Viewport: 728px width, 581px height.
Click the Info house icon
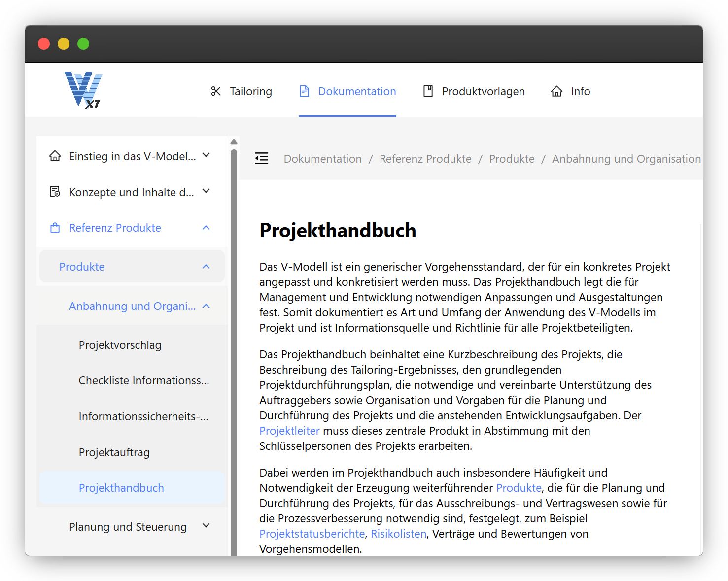pyautogui.click(x=557, y=91)
